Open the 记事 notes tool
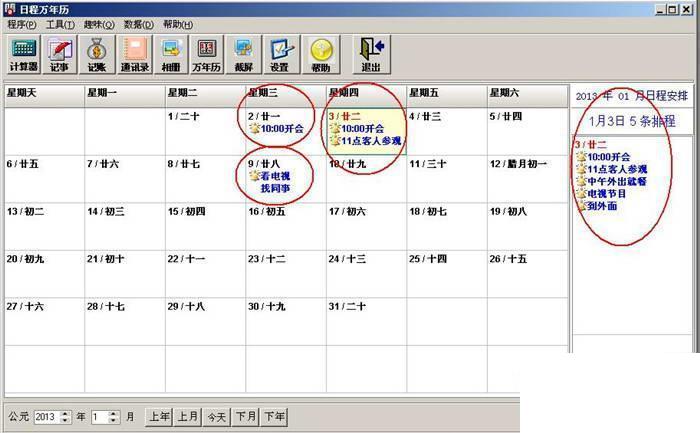Viewport: 700px width, 433px height. 59,54
